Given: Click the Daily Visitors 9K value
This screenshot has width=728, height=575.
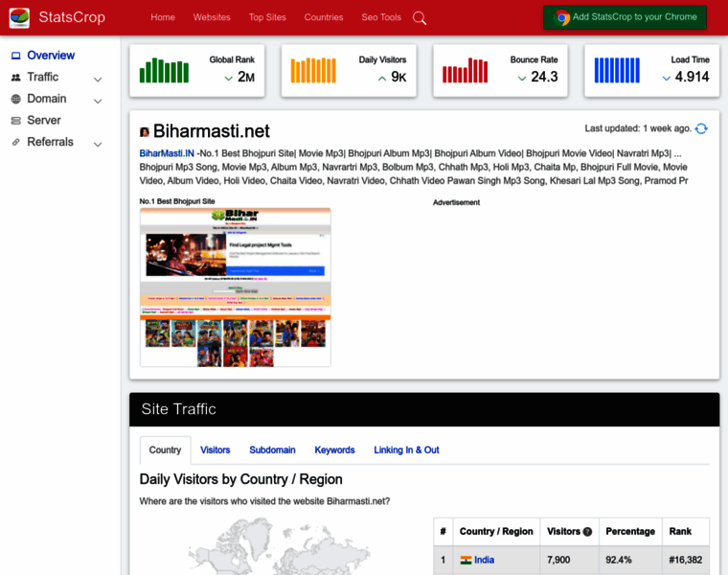Looking at the screenshot, I should click(398, 77).
